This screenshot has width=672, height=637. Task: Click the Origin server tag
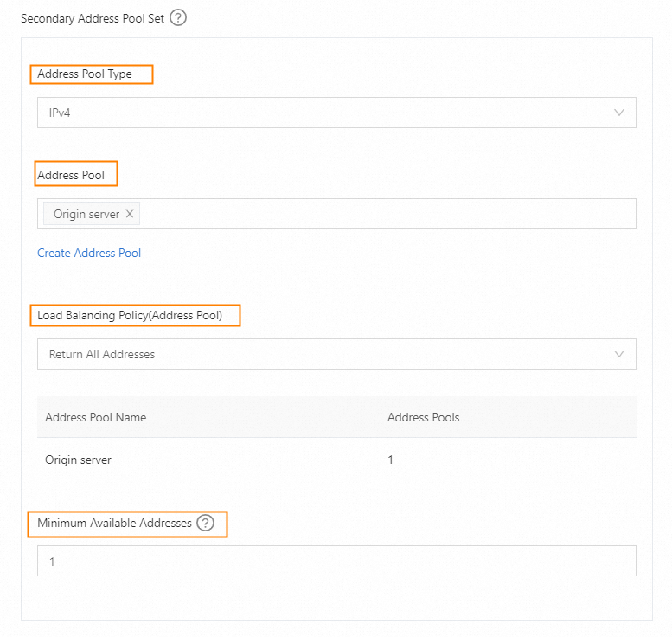tap(86, 214)
